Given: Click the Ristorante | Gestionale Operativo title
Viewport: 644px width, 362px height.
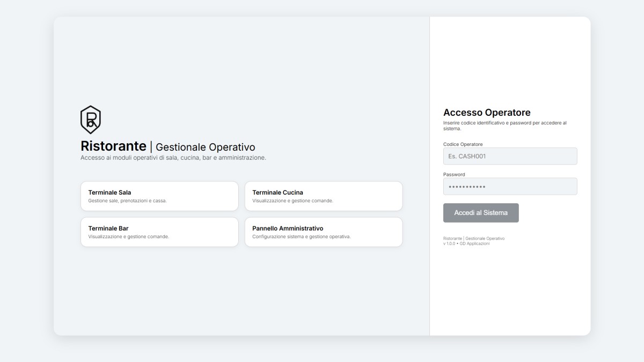Looking at the screenshot, I should pyautogui.click(x=168, y=146).
